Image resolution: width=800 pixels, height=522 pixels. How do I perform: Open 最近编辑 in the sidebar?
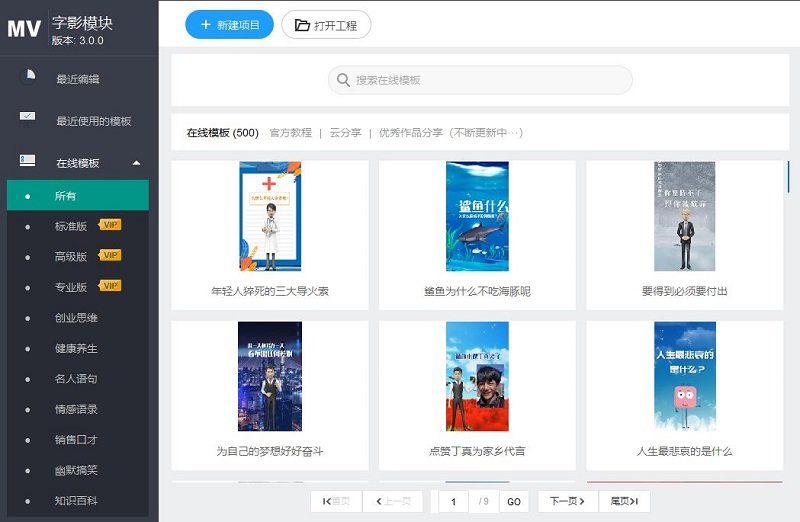[x=78, y=79]
